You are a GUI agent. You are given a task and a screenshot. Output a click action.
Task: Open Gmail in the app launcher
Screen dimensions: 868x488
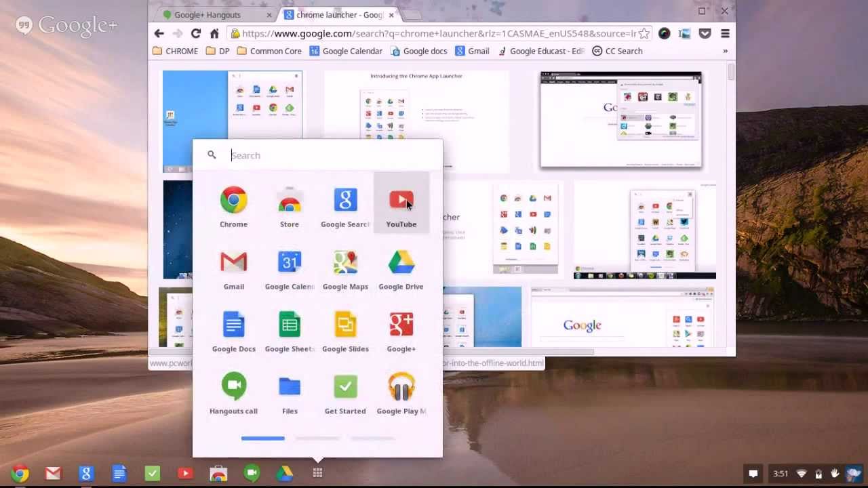click(x=233, y=269)
